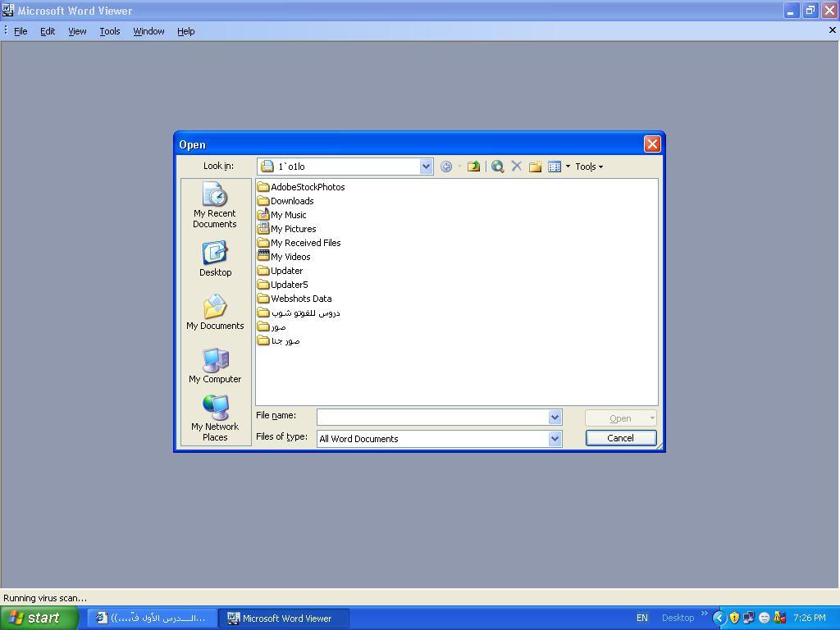Select Desktop in the places bar
Screen dimensions: 840x630
click(216, 259)
